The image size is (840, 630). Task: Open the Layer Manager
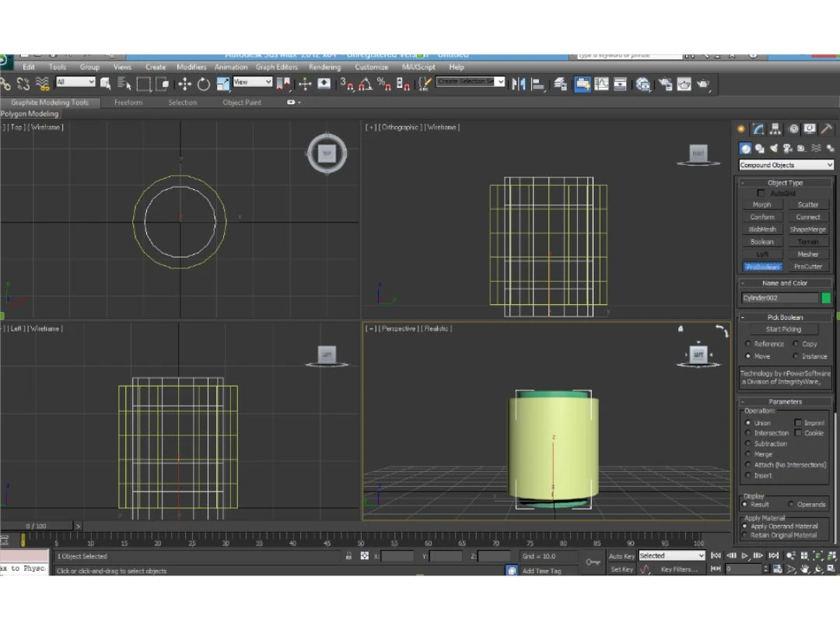click(x=560, y=83)
